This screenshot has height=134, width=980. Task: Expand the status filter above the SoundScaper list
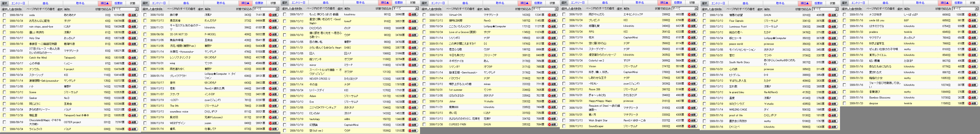(x=685, y=8)
